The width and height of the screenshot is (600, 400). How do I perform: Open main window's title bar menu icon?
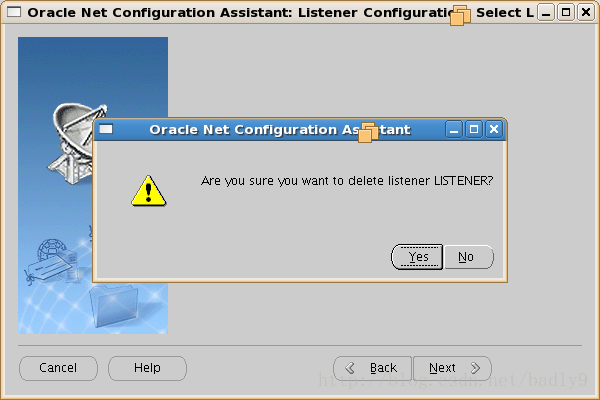pos(14,12)
